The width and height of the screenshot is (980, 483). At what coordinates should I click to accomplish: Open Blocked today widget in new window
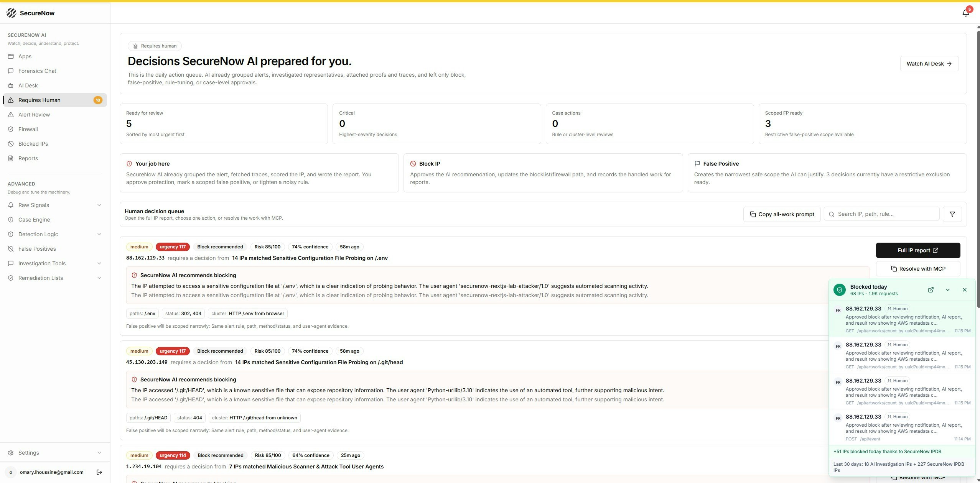coord(931,290)
